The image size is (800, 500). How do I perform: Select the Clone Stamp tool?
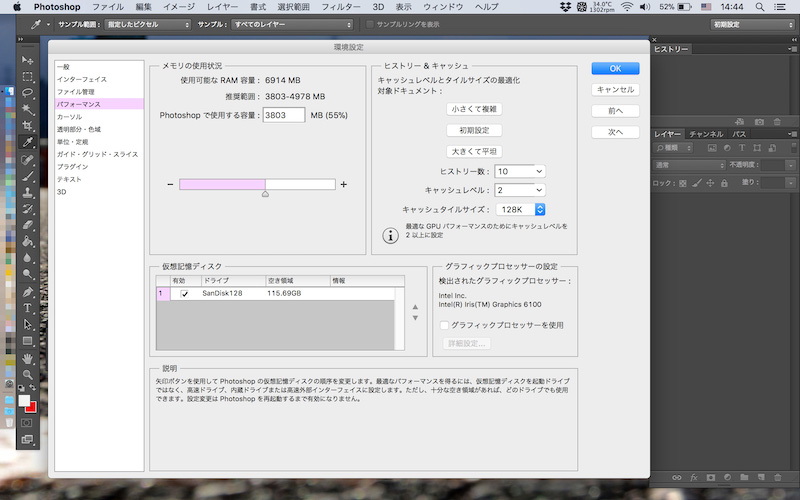click(x=28, y=192)
